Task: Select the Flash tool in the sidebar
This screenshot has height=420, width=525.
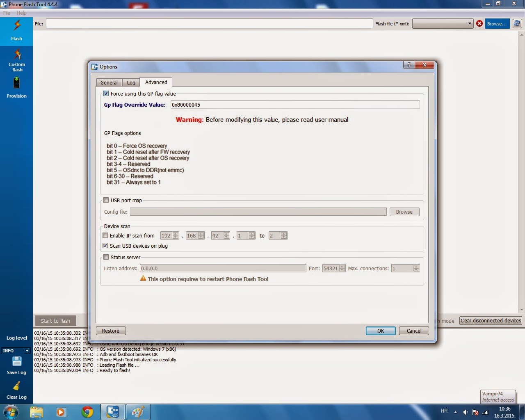Action: point(16,31)
